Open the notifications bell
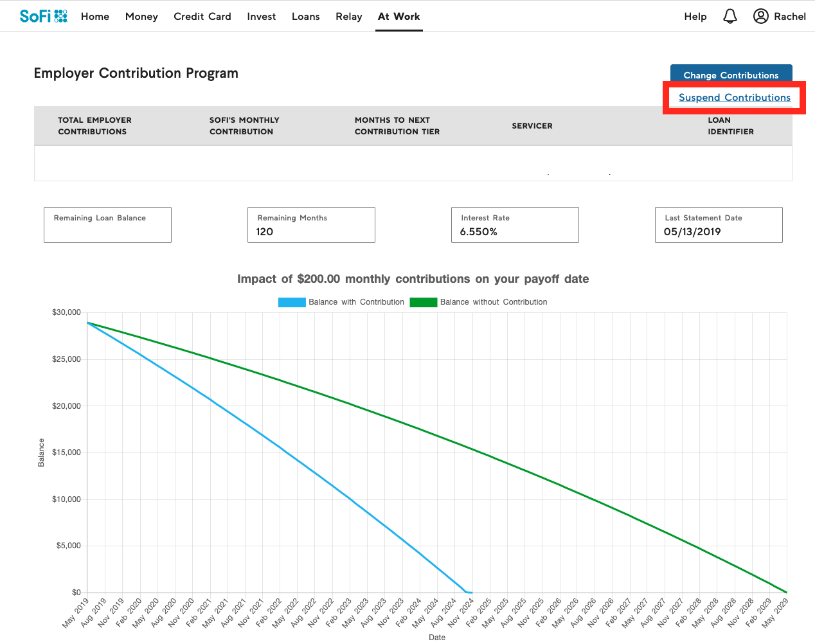 (x=730, y=16)
